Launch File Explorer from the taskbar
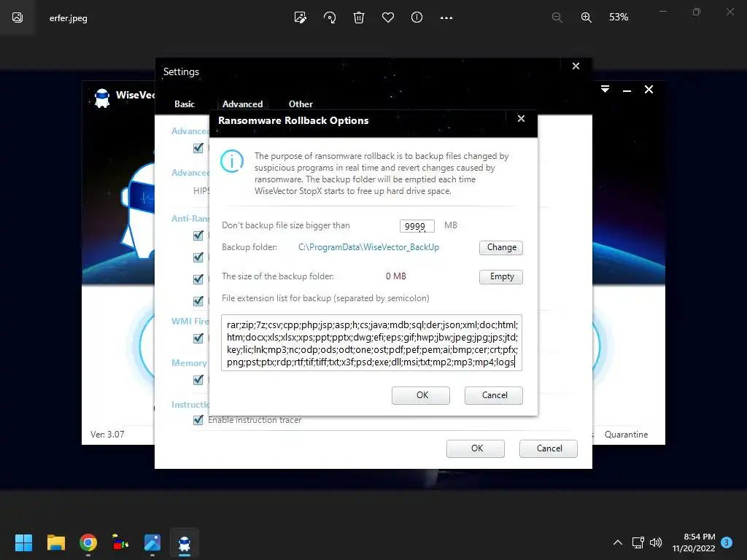Image resolution: width=747 pixels, height=560 pixels. click(x=55, y=542)
